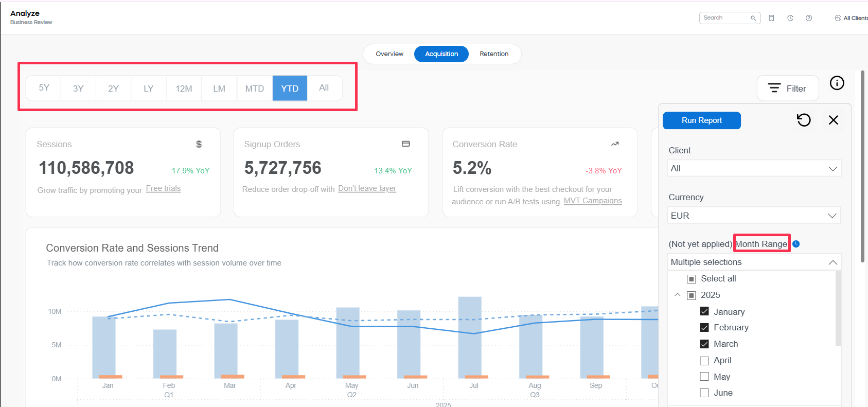This screenshot has width=868, height=407.
Task: Click the page vertical scrollbar
Action: (x=862, y=167)
